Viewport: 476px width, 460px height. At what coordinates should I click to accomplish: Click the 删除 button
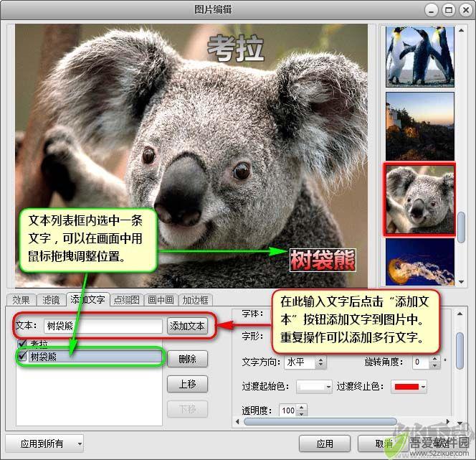pos(187,359)
